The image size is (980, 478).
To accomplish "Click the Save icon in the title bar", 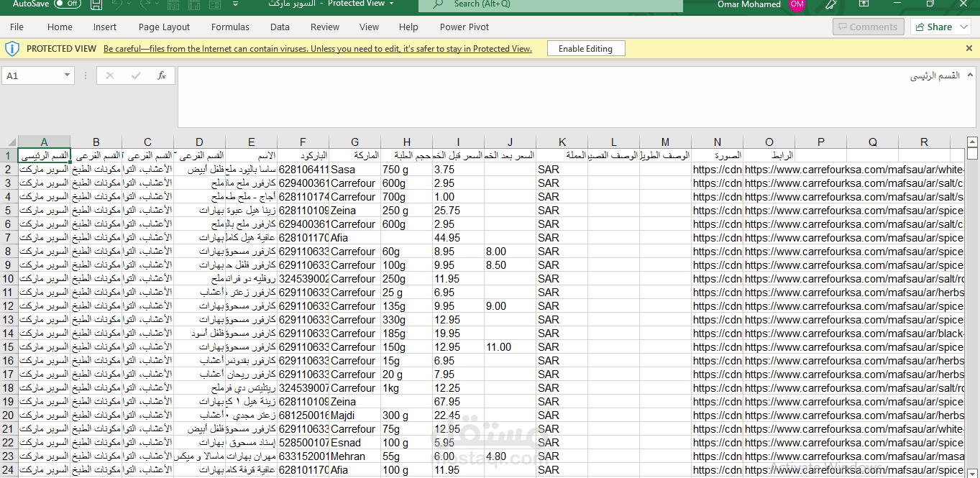I will pyautogui.click(x=96, y=4).
